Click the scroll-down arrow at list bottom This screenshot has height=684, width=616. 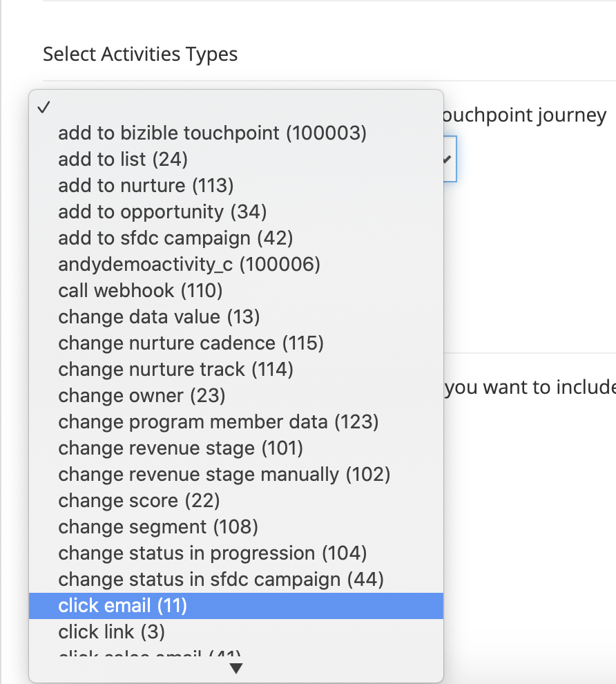point(236,668)
